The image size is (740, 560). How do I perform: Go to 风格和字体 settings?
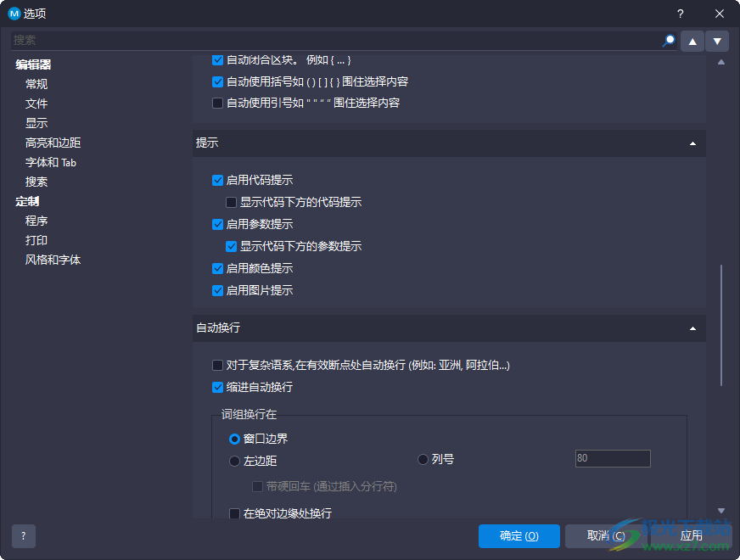click(53, 260)
